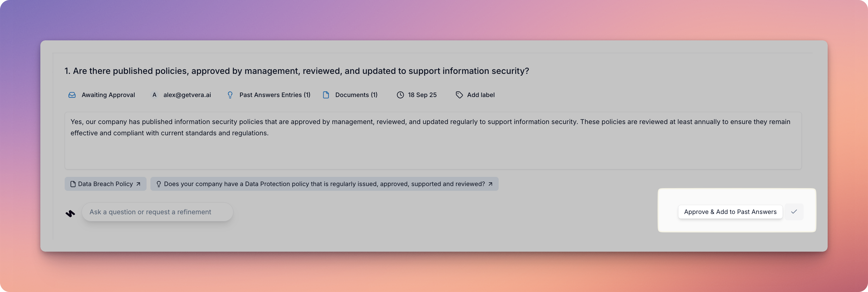The height and width of the screenshot is (292, 868).
Task: Click the Awaiting Approval inbox icon
Action: click(72, 95)
